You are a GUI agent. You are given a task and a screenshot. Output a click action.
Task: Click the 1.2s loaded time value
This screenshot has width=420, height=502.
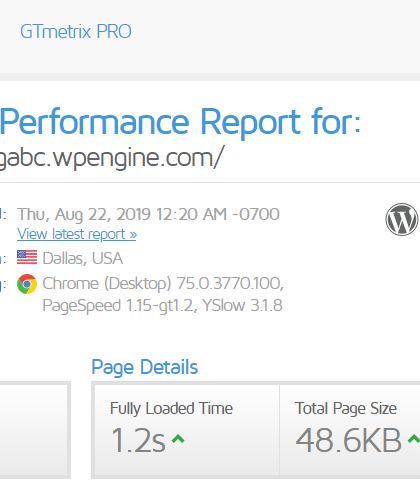(138, 440)
